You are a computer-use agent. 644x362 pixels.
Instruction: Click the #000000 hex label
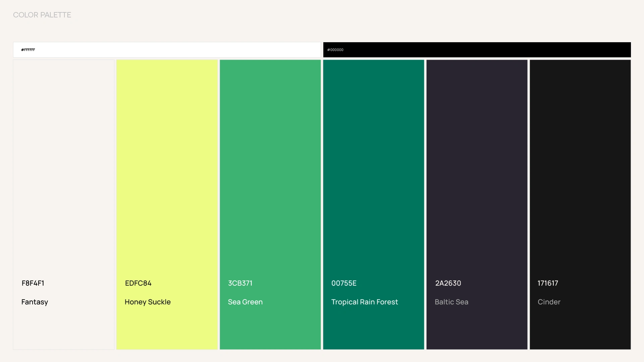click(x=335, y=50)
